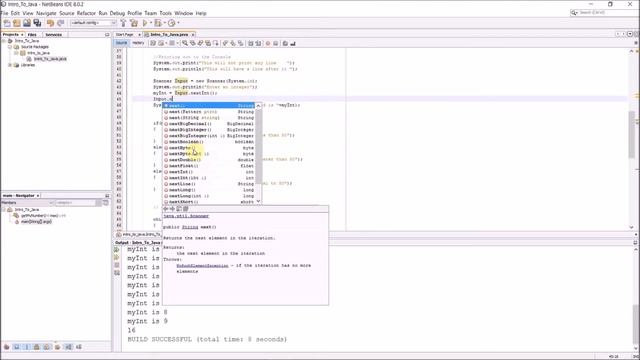Click java.util.Scanner link in Javadoc popup

click(x=186, y=216)
